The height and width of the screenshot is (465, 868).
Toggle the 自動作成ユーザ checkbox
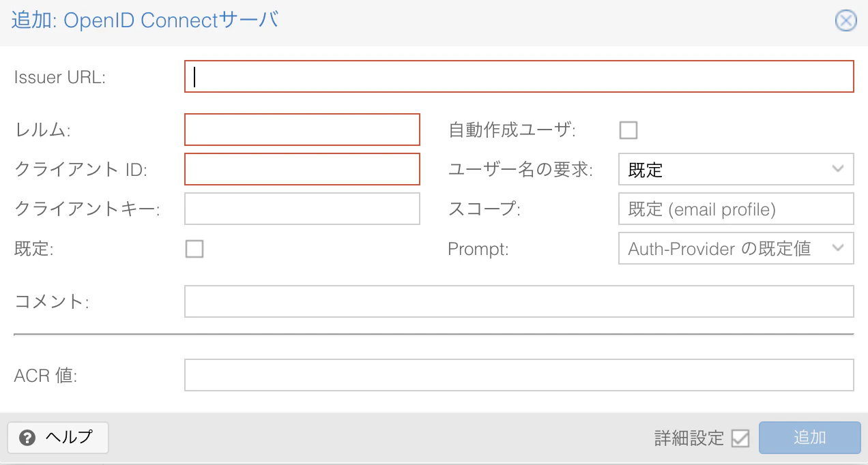[628, 130]
